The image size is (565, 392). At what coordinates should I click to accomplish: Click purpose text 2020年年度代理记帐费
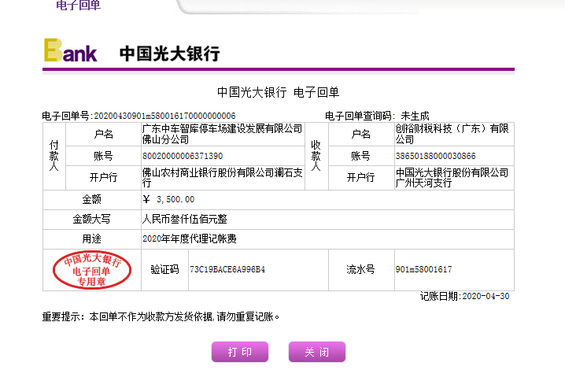coord(190,239)
